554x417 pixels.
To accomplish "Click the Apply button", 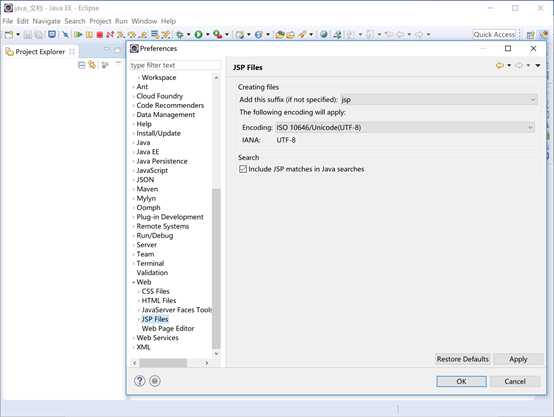I will [x=518, y=359].
